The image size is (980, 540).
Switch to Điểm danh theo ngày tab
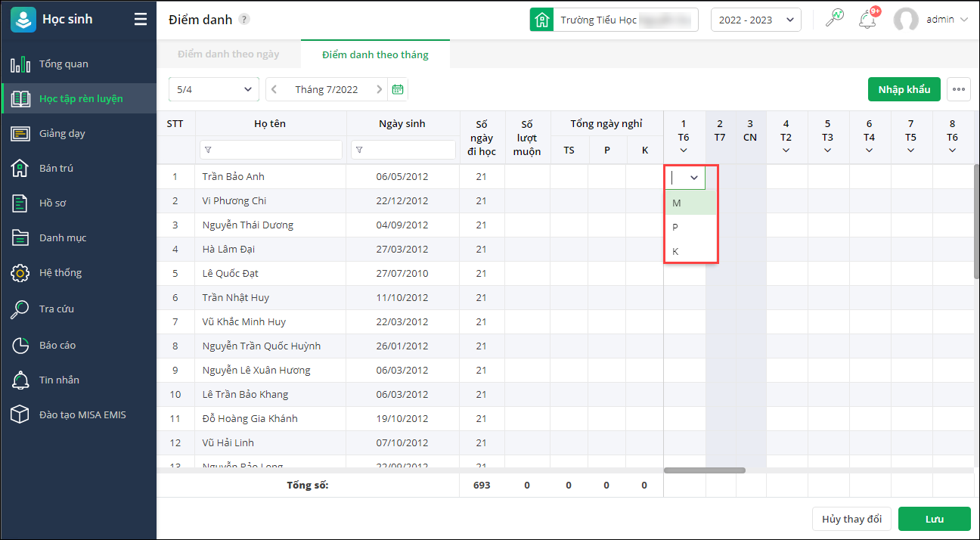point(228,54)
